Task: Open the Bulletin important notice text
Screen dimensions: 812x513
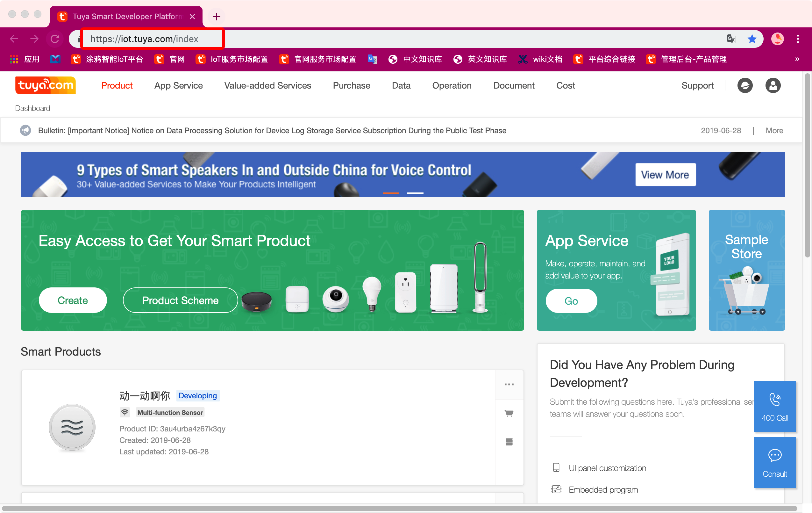Action: [x=272, y=131]
